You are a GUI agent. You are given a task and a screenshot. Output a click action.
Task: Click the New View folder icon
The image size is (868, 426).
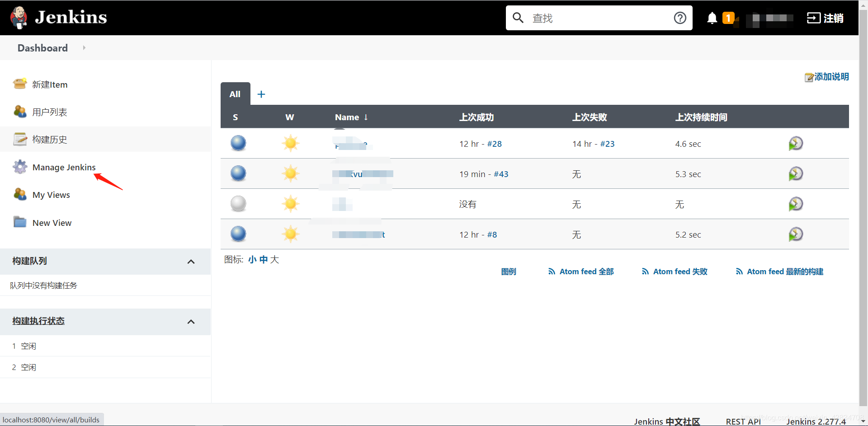point(20,222)
